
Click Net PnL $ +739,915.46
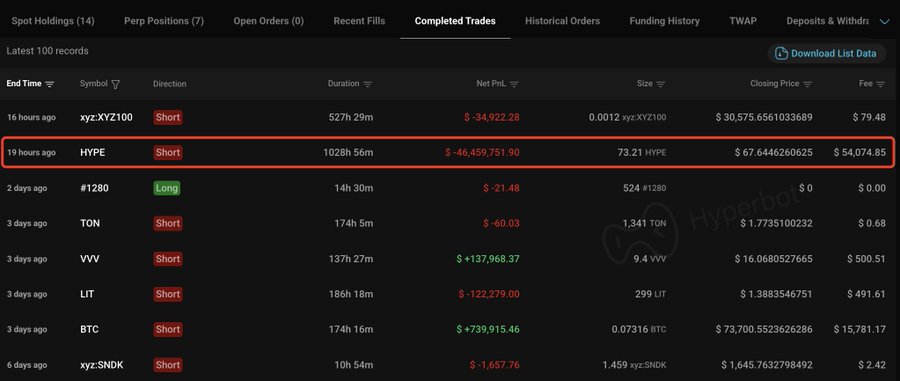click(x=488, y=329)
